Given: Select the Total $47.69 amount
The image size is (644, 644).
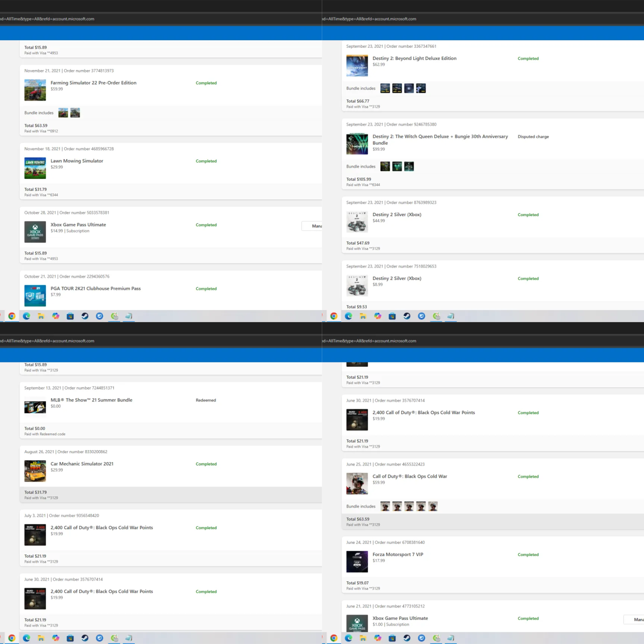Looking at the screenshot, I should (x=357, y=243).
